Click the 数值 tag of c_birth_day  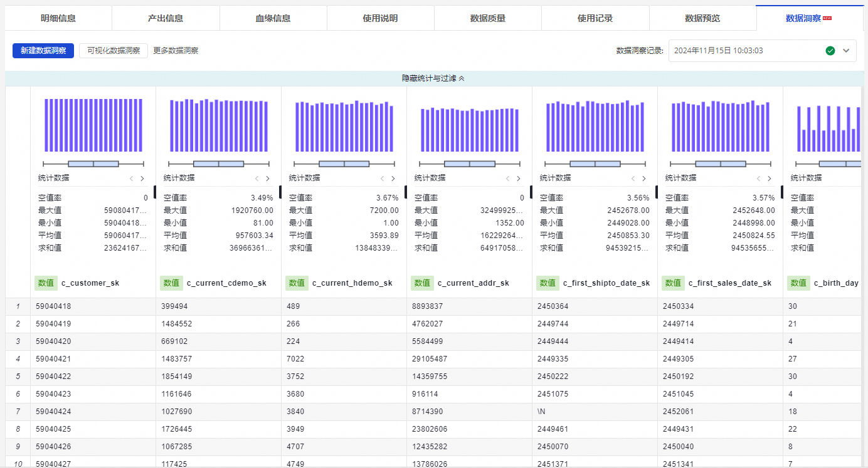point(798,283)
